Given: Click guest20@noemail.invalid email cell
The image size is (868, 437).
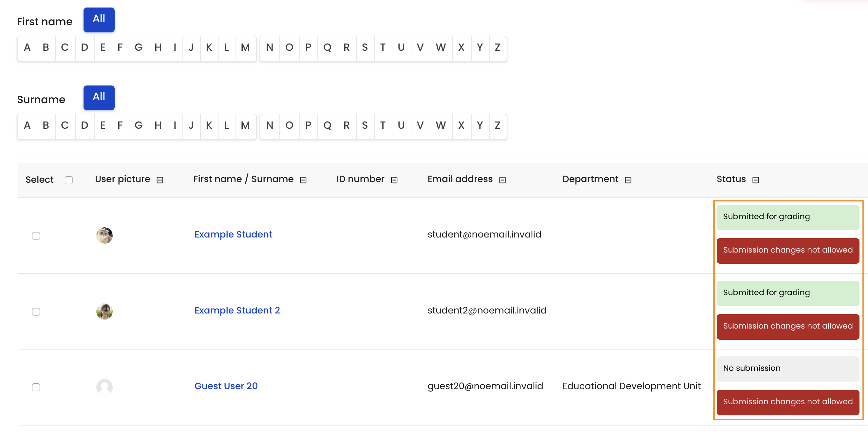Looking at the screenshot, I should [485, 386].
